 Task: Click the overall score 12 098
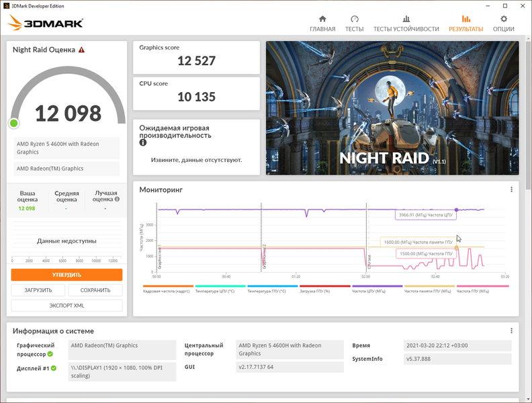pos(69,114)
